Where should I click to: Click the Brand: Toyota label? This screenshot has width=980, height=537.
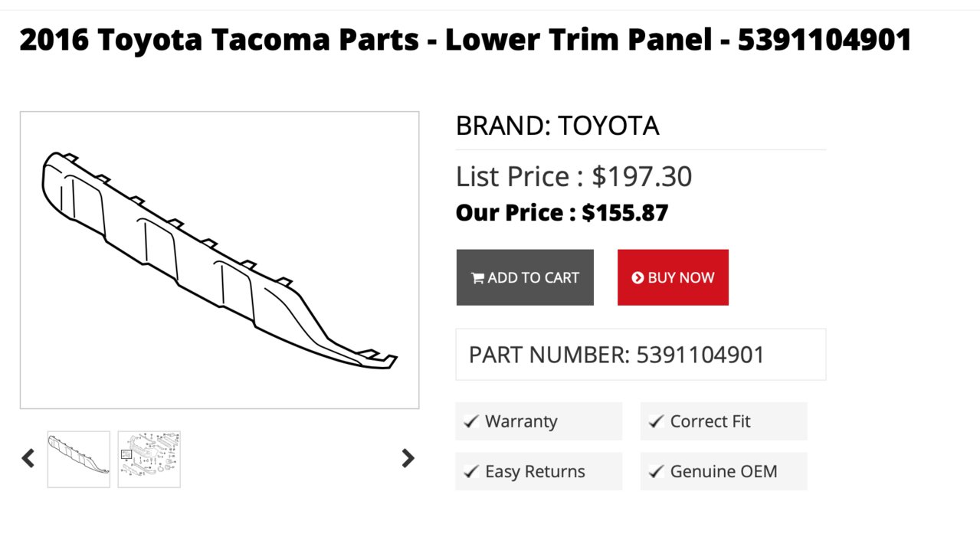click(557, 126)
